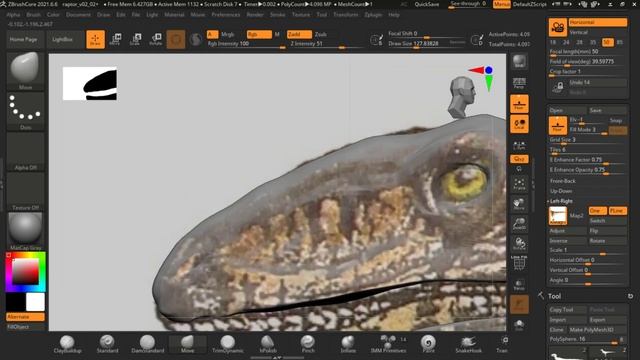Adjust the Field of view slider

tap(588, 62)
